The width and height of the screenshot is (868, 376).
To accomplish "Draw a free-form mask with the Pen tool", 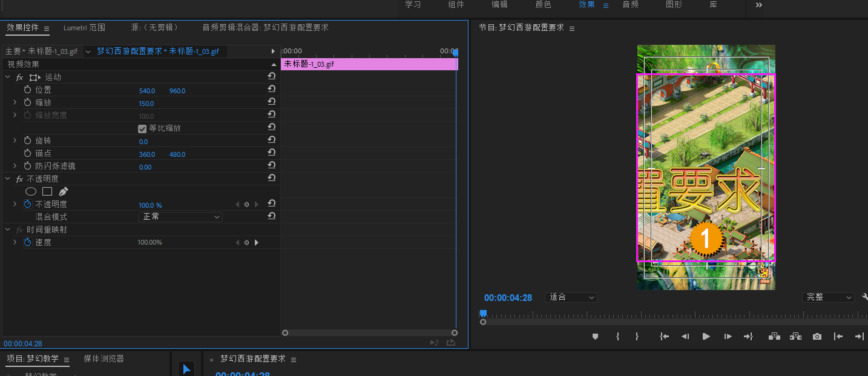I will (x=63, y=191).
